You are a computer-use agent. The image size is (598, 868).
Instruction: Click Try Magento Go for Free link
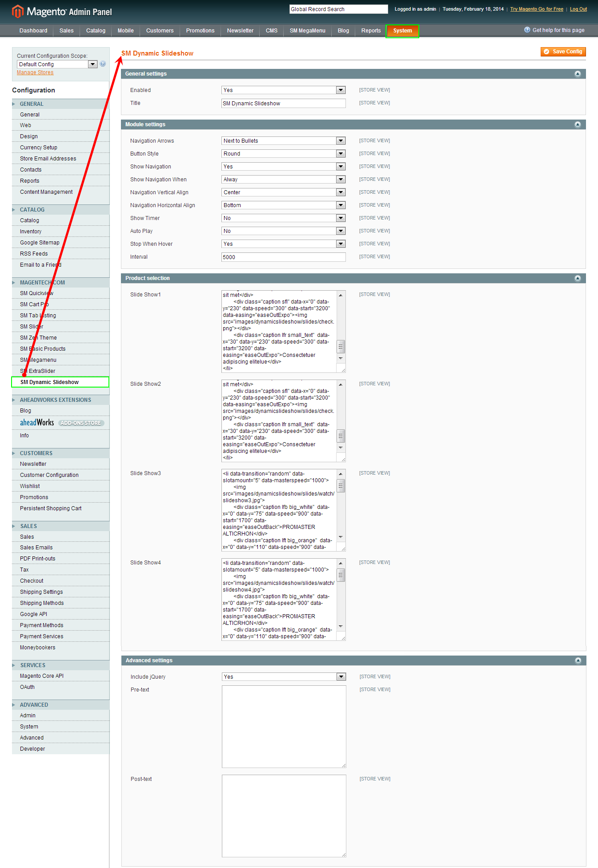537,9
